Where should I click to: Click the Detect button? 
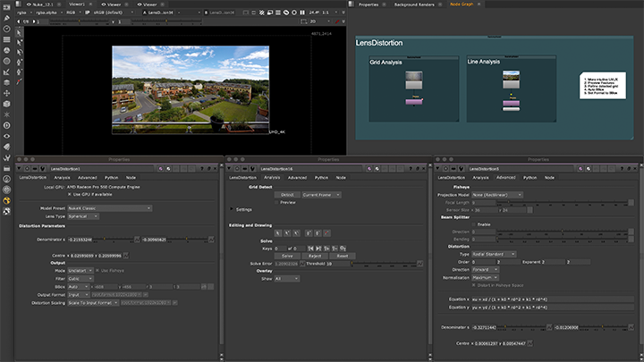pyautogui.click(x=288, y=194)
